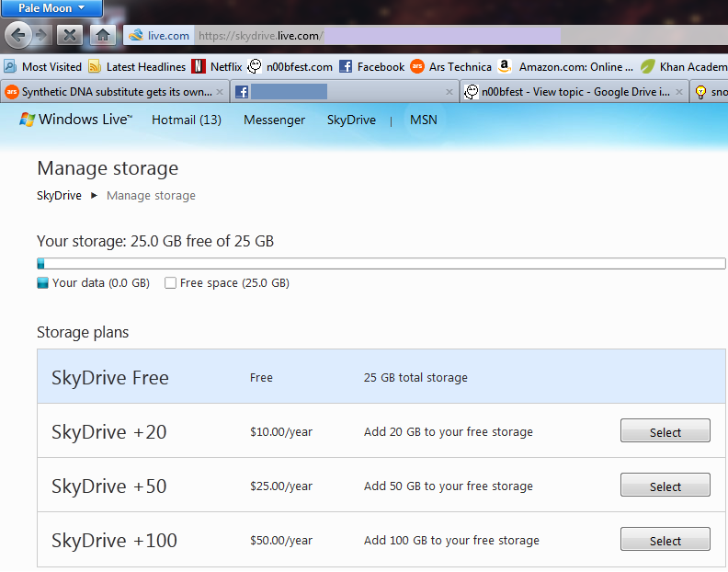Image resolution: width=728 pixels, height=572 pixels.
Task: Open the n00bfest.com bookmark
Action: (290, 67)
